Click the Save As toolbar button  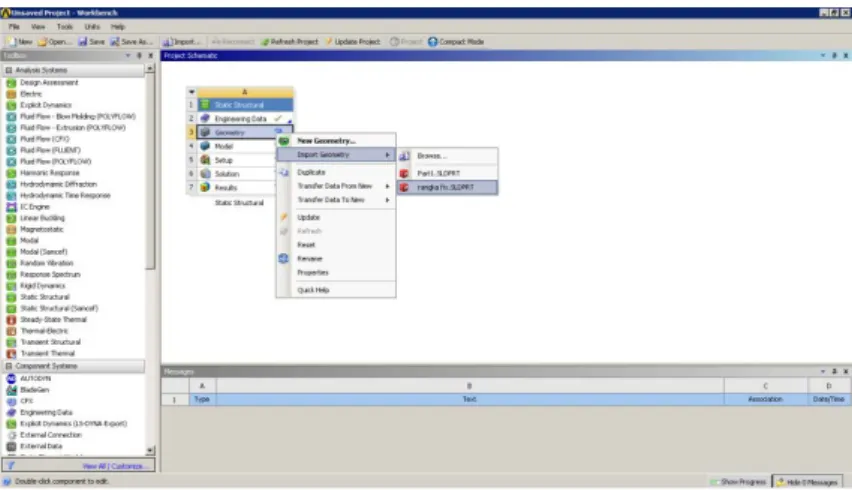131,42
